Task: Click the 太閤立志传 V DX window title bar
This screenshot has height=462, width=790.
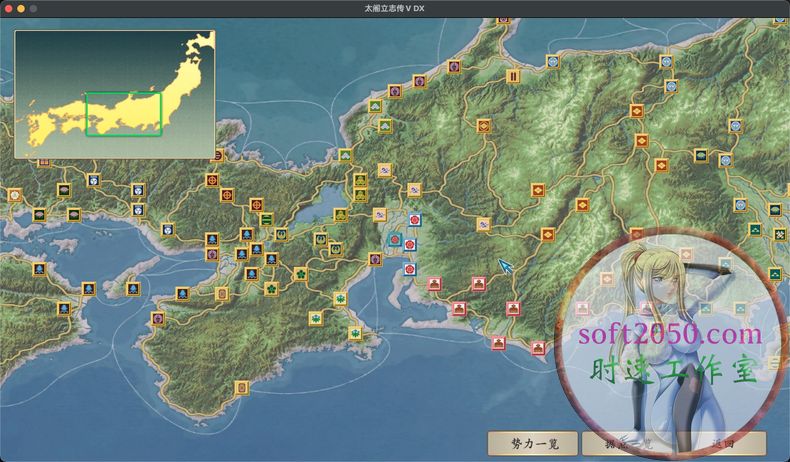Action: [395, 8]
